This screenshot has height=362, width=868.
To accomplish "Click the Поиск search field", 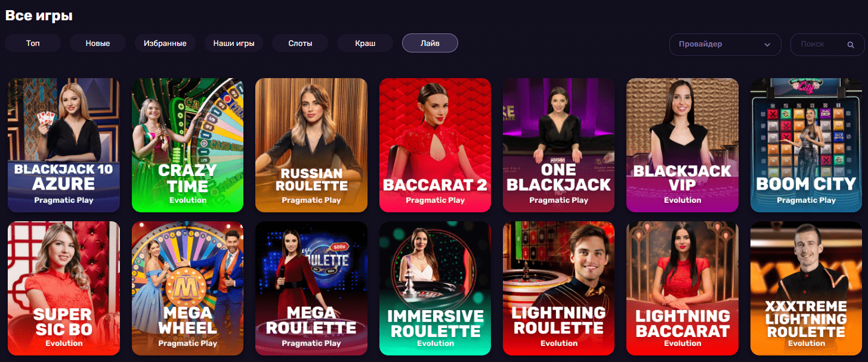I will coord(826,44).
